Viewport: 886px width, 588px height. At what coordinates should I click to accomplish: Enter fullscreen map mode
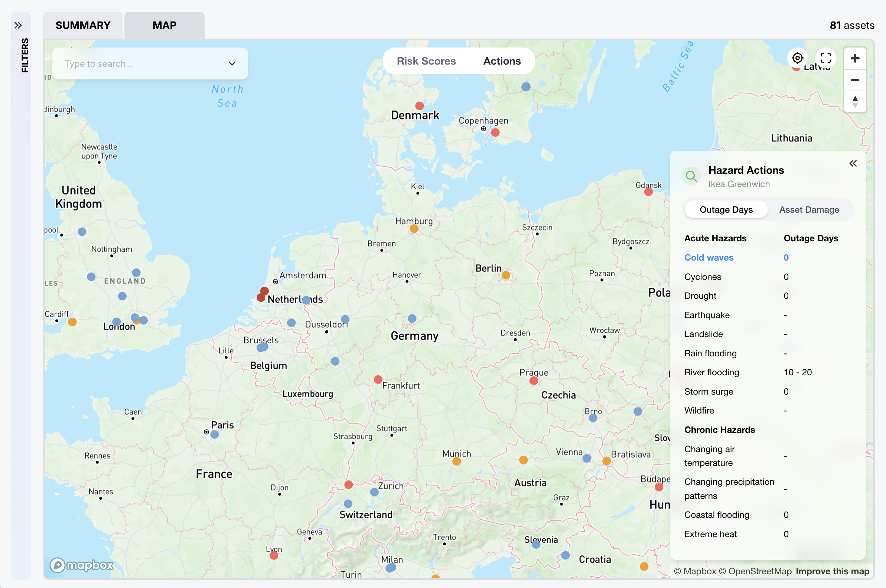coord(825,58)
